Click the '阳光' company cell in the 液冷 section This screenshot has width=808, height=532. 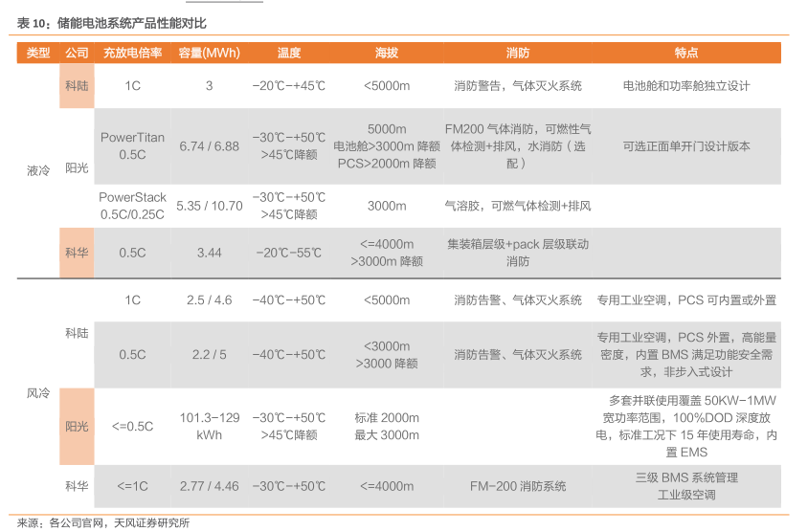(x=77, y=167)
